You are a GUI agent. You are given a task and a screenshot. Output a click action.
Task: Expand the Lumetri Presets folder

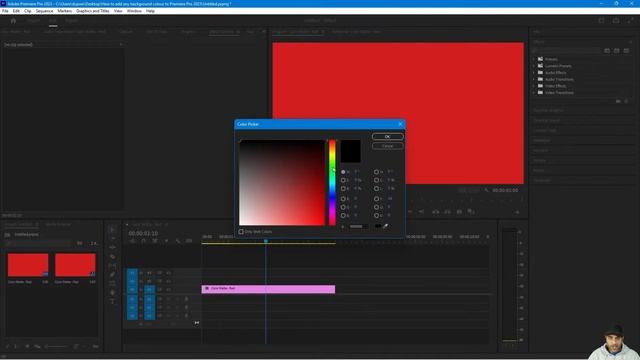533,66
